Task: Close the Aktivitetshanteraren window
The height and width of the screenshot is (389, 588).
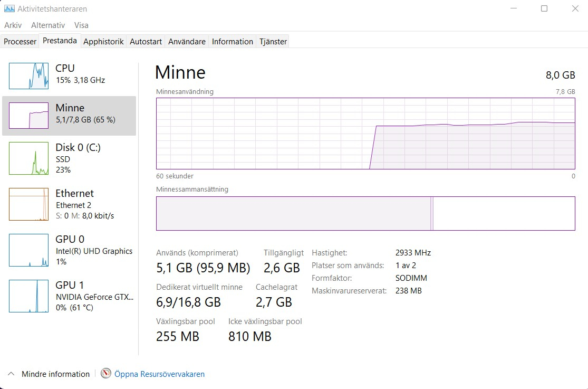Action: click(x=575, y=8)
